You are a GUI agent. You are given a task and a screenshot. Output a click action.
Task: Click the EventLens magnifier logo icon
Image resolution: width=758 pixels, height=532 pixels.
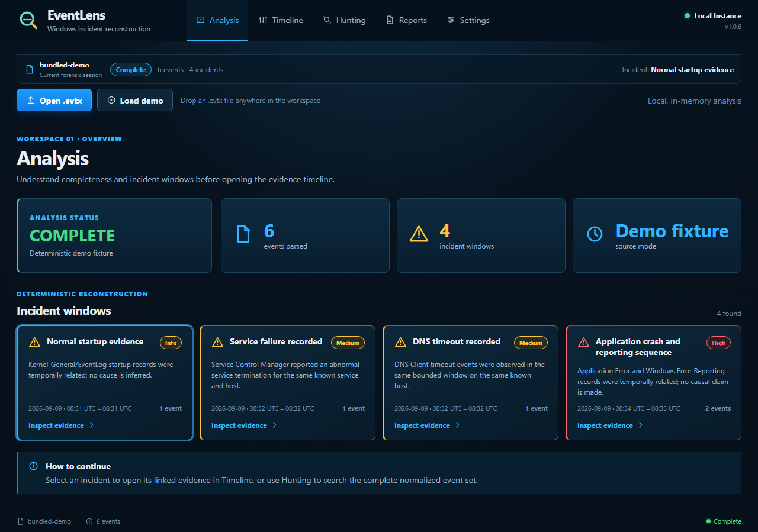(x=27, y=20)
